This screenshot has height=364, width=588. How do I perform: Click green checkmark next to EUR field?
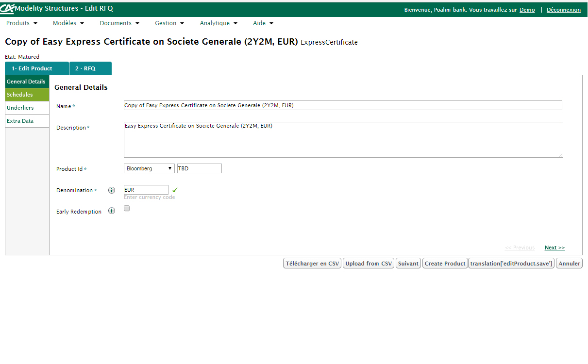175,190
